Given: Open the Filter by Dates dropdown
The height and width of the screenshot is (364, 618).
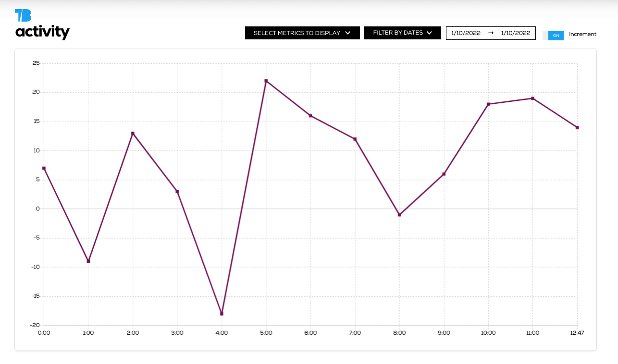Looking at the screenshot, I should [398, 33].
